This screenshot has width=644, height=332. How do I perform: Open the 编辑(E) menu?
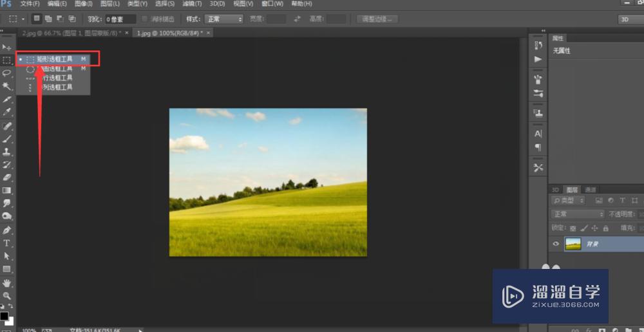pyautogui.click(x=57, y=4)
